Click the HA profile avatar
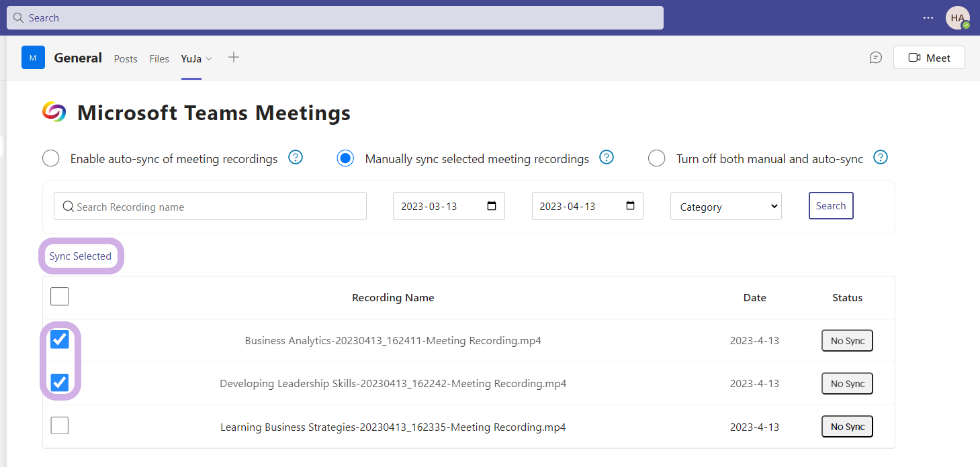 (957, 18)
